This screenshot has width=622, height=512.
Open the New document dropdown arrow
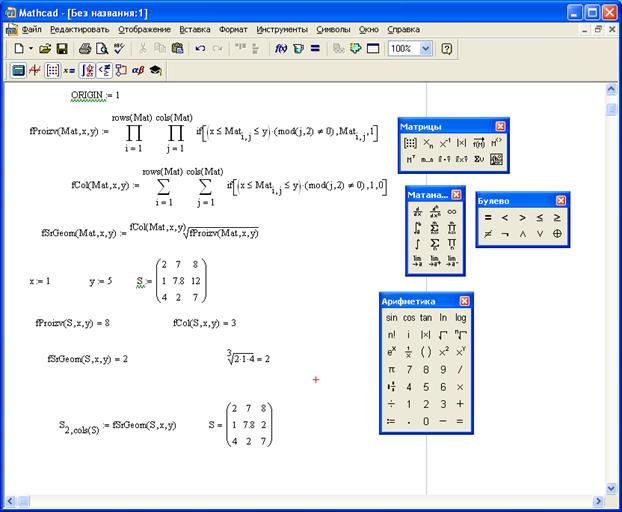(31, 49)
